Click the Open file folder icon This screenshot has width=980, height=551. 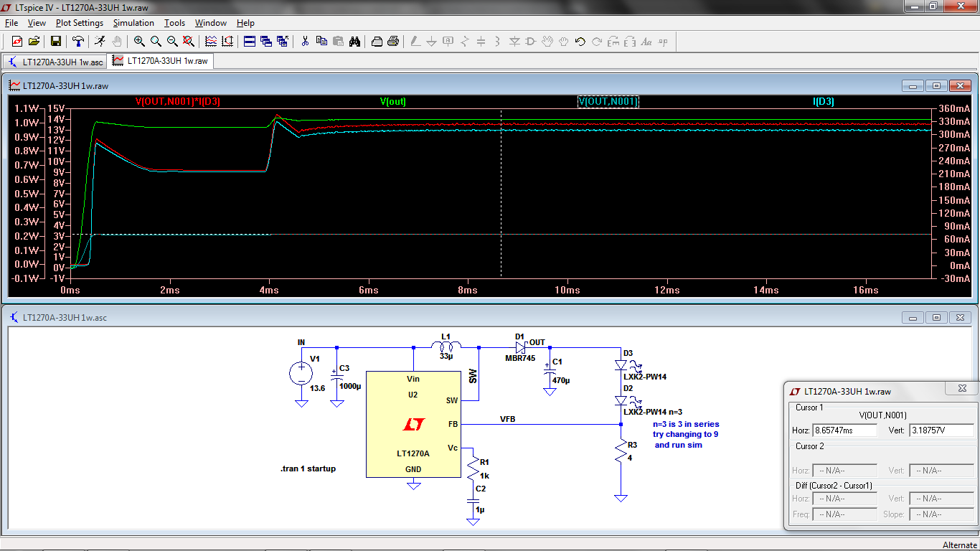(34, 42)
